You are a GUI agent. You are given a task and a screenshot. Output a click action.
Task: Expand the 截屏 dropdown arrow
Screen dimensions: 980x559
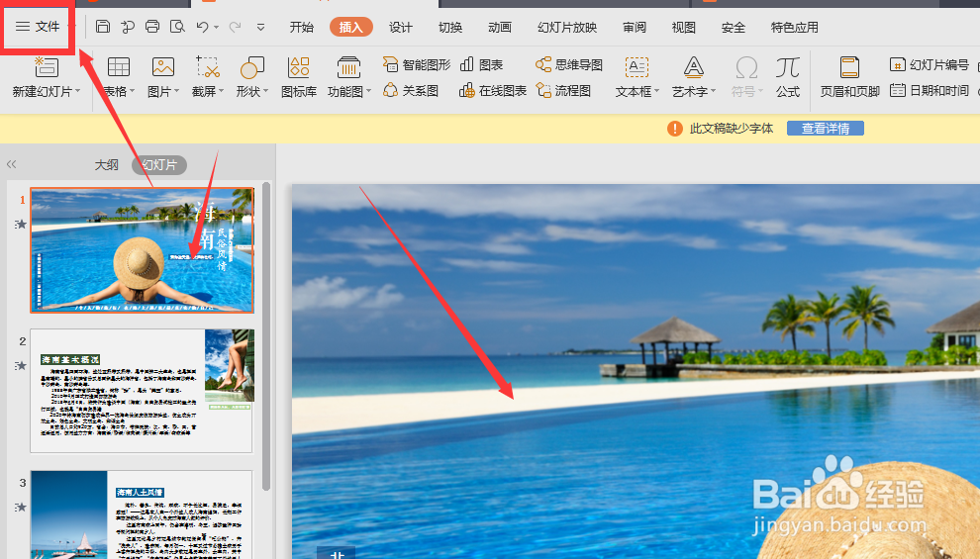tap(222, 91)
